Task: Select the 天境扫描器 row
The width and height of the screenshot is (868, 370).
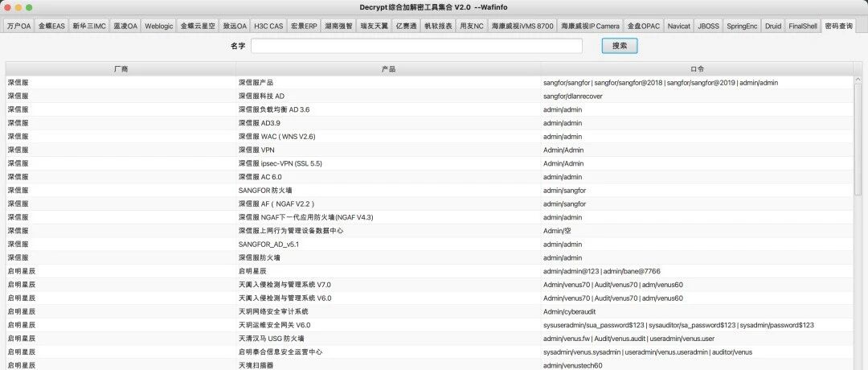Action: (429, 365)
